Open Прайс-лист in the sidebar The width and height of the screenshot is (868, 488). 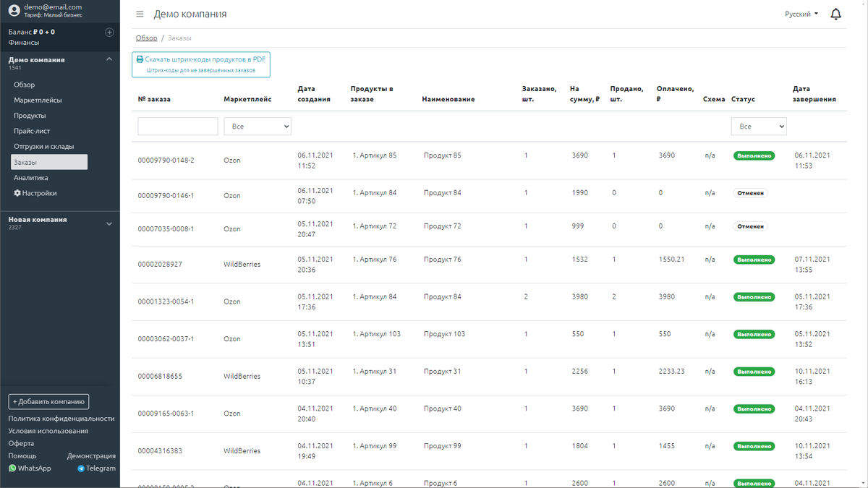pyautogui.click(x=32, y=131)
